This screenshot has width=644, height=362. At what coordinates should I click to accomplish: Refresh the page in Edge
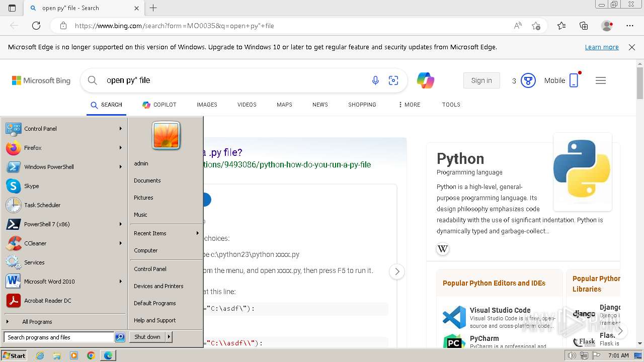(36, 26)
